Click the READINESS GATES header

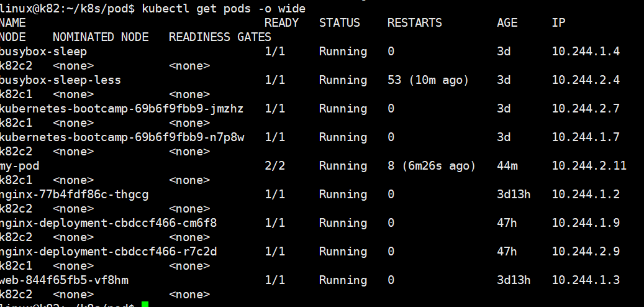coord(220,37)
